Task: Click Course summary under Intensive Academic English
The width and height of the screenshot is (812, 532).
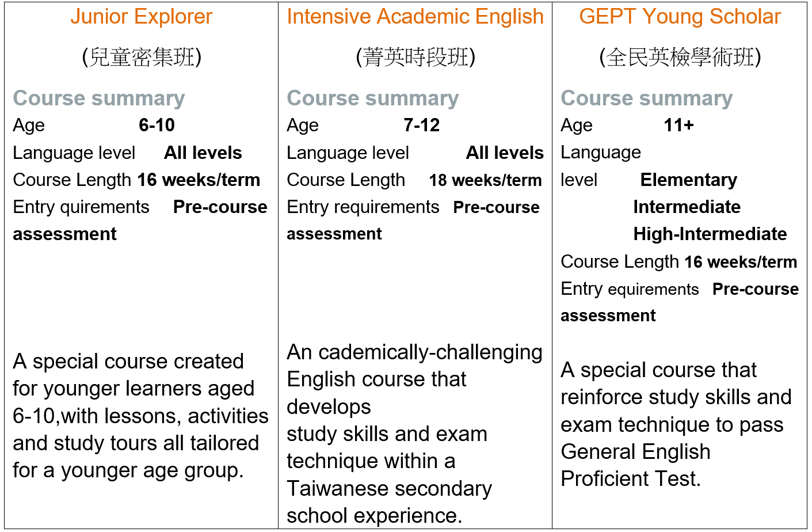Action: point(373,98)
